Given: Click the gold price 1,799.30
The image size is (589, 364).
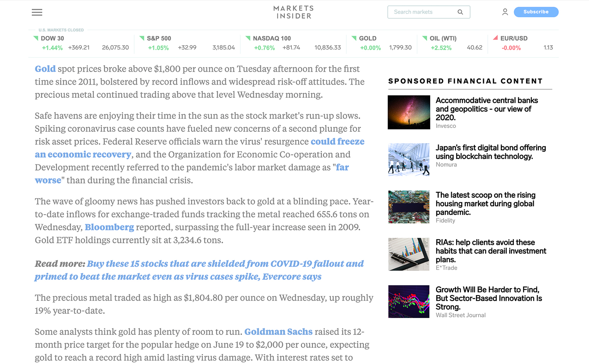Looking at the screenshot, I should point(400,48).
